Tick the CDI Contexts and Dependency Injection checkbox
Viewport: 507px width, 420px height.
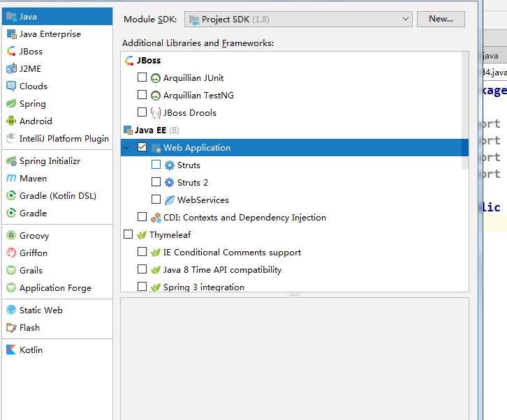142,217
